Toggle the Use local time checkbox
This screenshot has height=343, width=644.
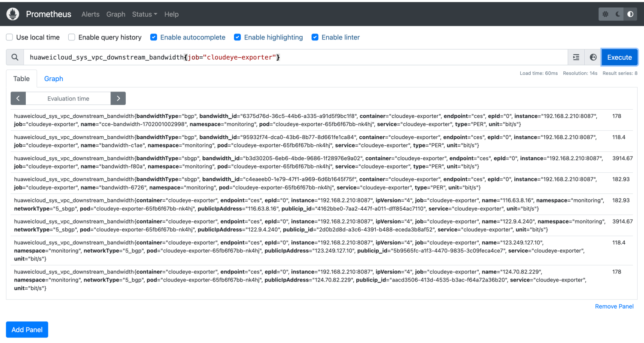pos(9,37)
